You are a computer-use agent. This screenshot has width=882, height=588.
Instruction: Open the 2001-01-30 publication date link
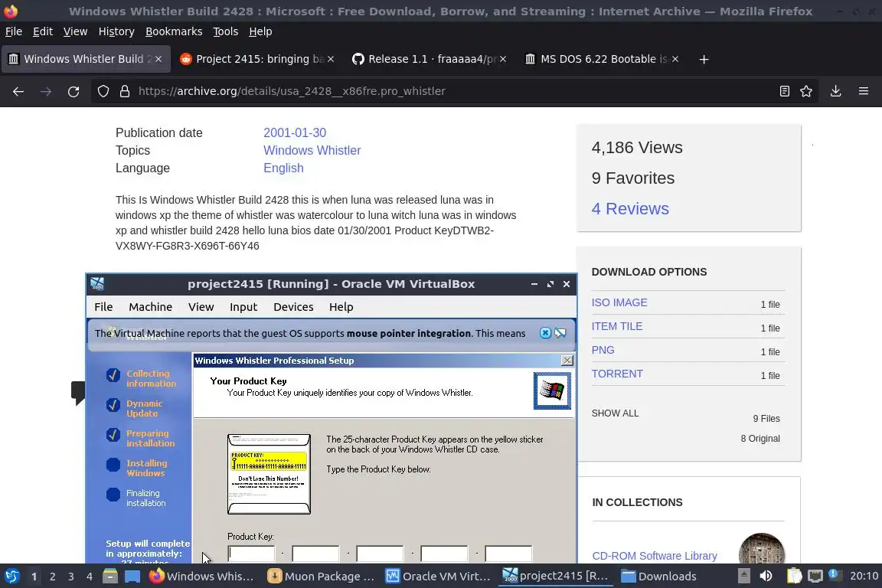295,132
